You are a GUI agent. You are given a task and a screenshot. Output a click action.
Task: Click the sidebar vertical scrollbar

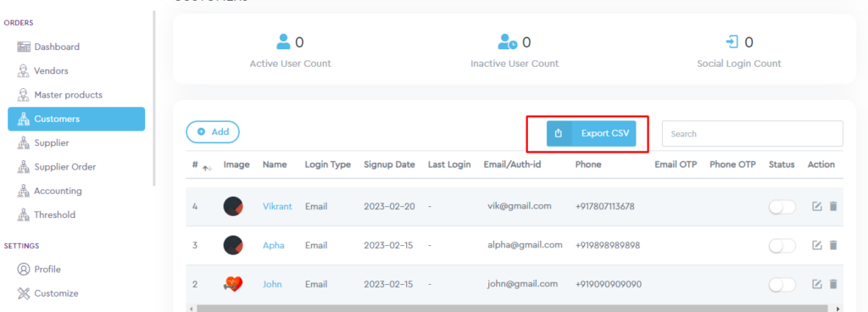[154, 97]
